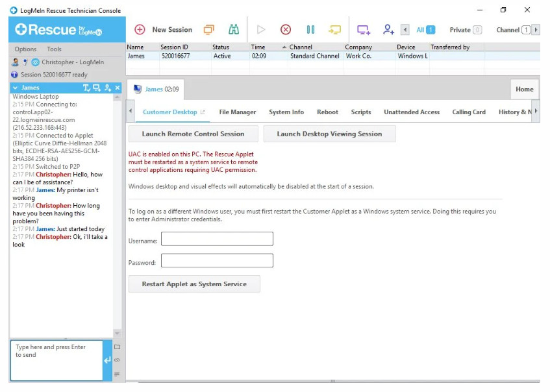Image resolution: width=550 pixels, height=392 pixels.
Task: Show Private sessions filter
Action: click(466, 30)
